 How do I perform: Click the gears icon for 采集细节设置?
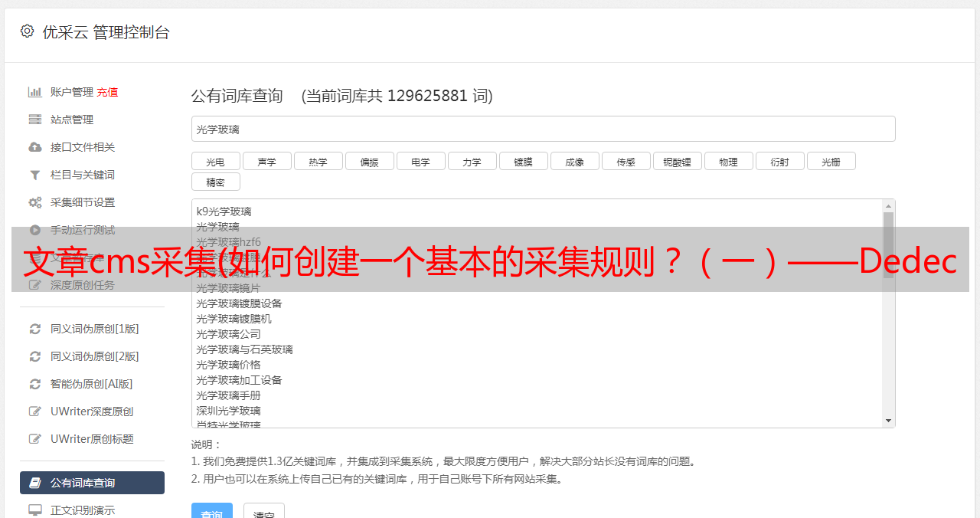(x=35, y=202)
